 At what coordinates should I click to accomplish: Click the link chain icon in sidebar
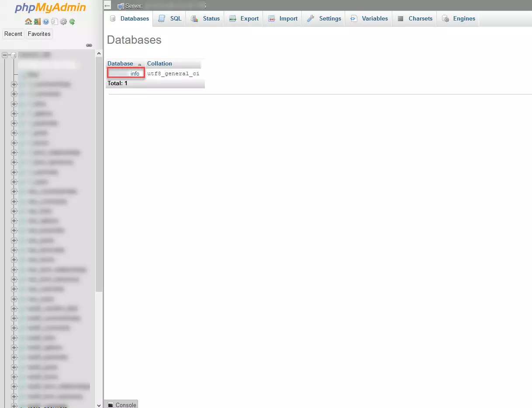(89, 45)
